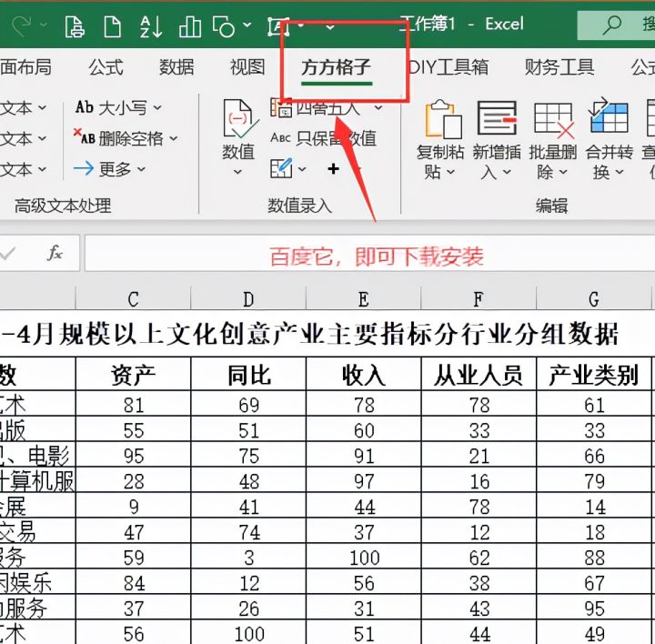This screenshot has width=655, height=644.
Task: Click inside the formula bar input
Action: pyautogui.click(x=369, y=253)
